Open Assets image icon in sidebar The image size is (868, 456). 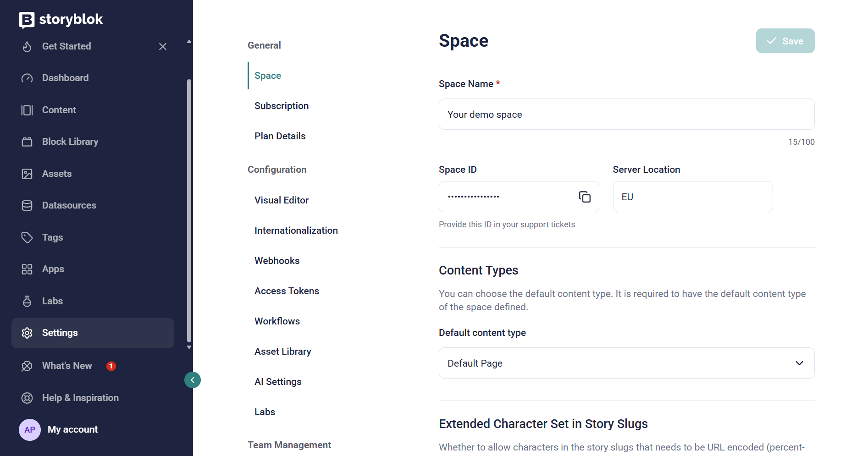(27, 174)
